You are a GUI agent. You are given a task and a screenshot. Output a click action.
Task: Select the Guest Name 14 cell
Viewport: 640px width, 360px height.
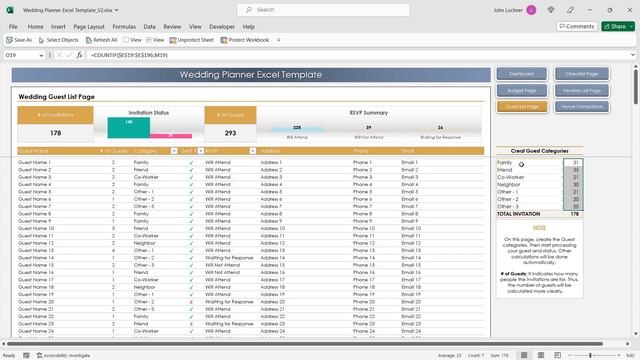click(x=36, y=258)
